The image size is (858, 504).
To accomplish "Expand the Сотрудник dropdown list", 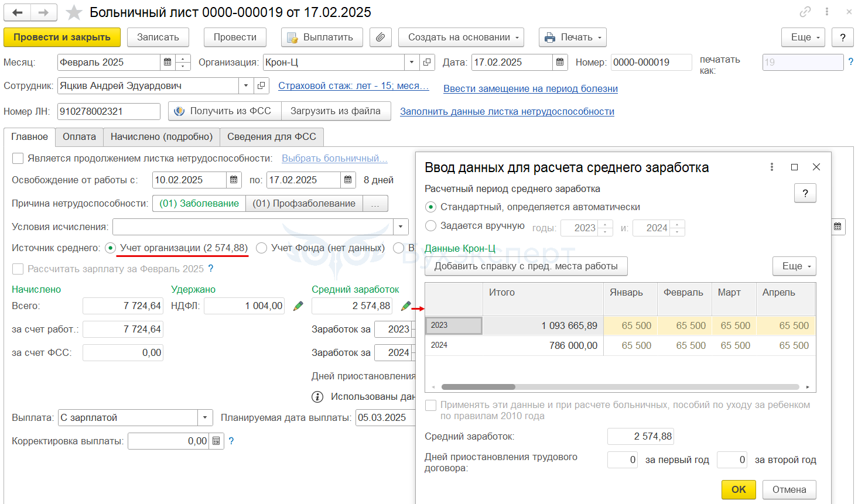I will coord(246,86).
